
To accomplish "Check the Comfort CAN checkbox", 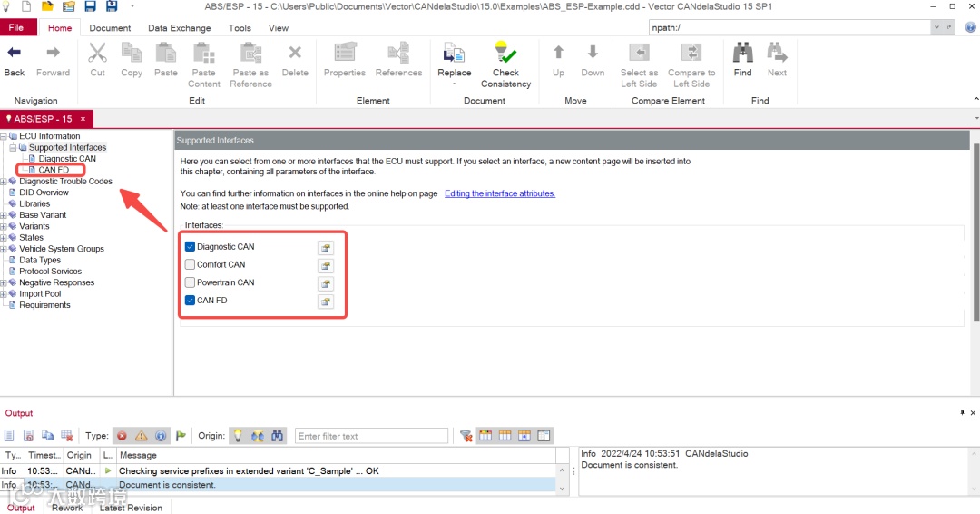I will point(190,264).
